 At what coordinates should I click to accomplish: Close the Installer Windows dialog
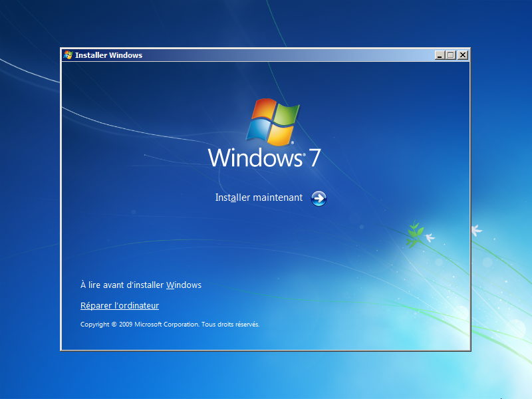462,55
